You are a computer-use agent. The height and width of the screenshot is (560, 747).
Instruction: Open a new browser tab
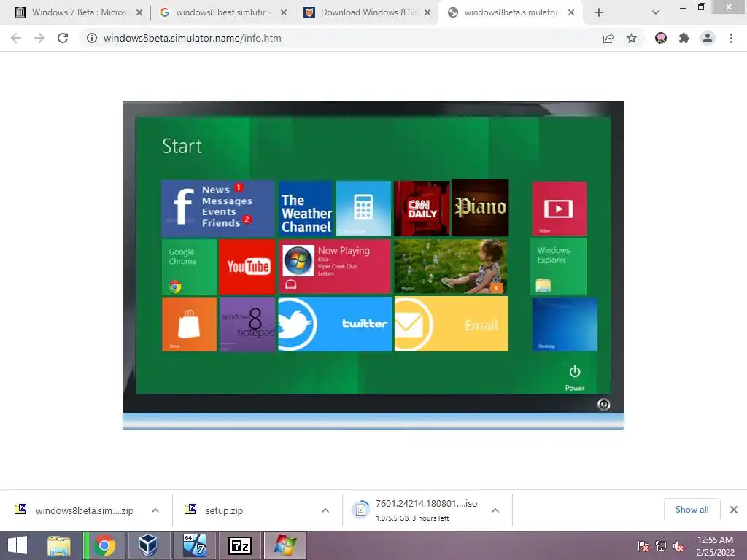(x=599, y=12)
